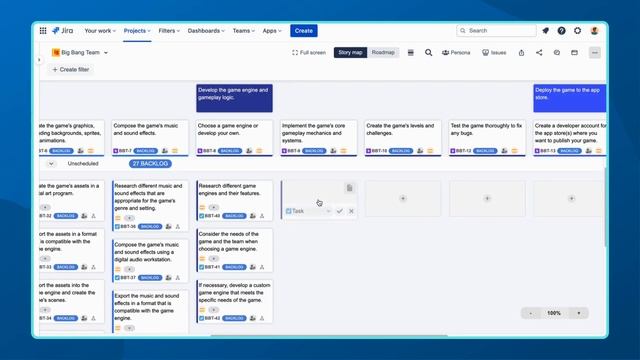Click the Create filter button

coord(71,69)
